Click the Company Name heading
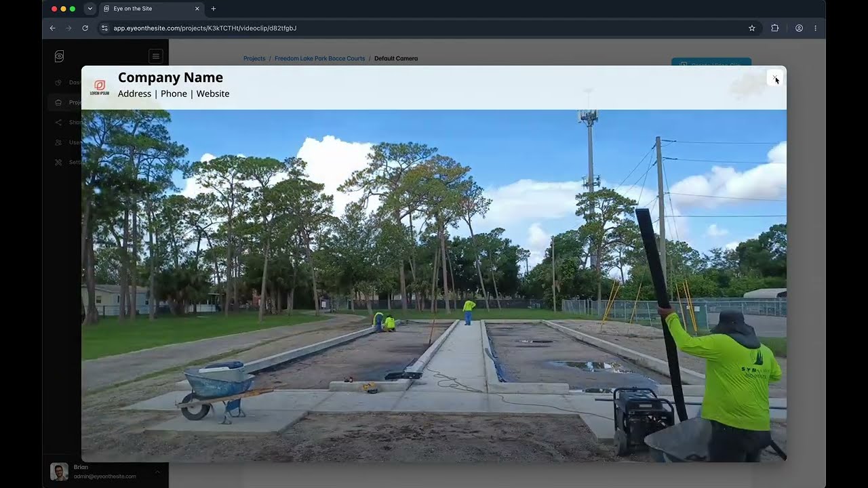Image resolution: width=868 pixels, height=488 pixels. click(x=170, y=77)
